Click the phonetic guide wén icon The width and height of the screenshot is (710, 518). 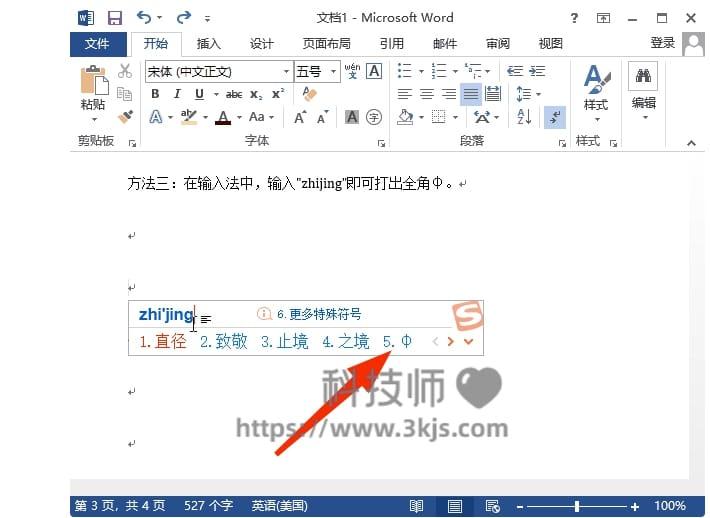352,71
